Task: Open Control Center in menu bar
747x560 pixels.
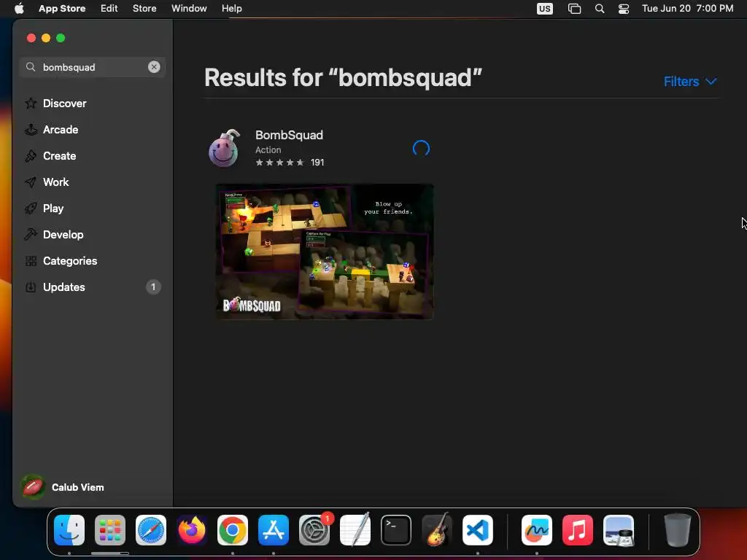Action: [x=624, y=9]
